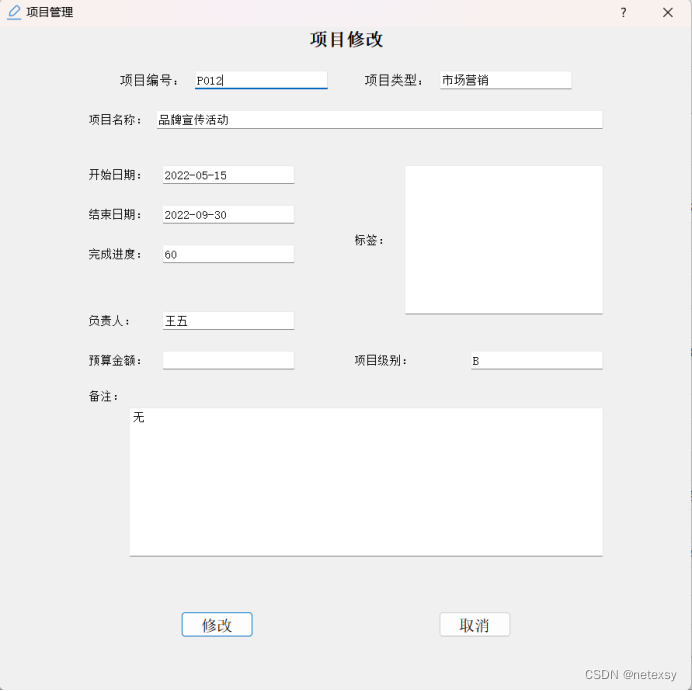Viewport: 692px width, 691px height.
Task: Click the 项目编号 field containing P012
Action: pos(261,80)
